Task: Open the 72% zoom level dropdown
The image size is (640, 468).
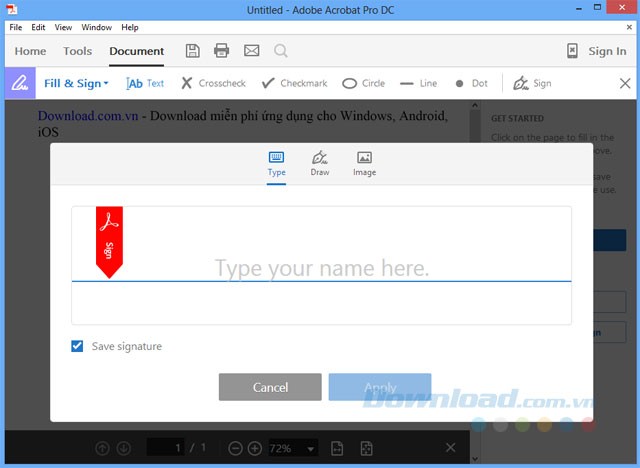Action: pos(293,448)
